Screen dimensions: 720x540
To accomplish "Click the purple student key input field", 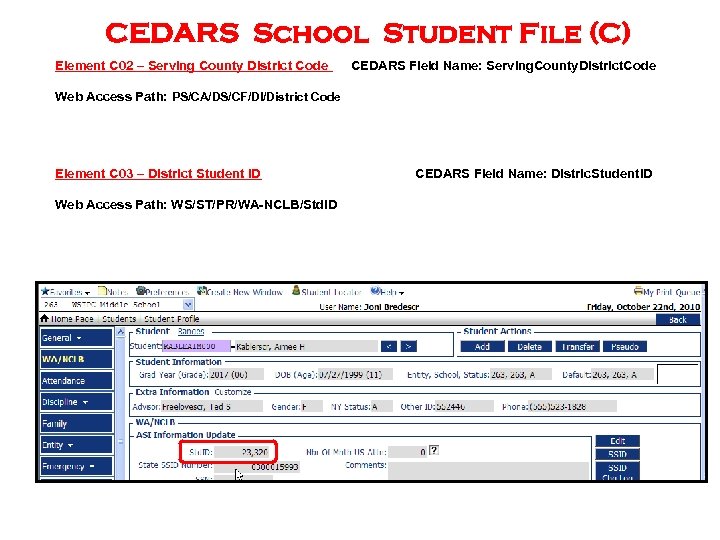I will point(197,346).
